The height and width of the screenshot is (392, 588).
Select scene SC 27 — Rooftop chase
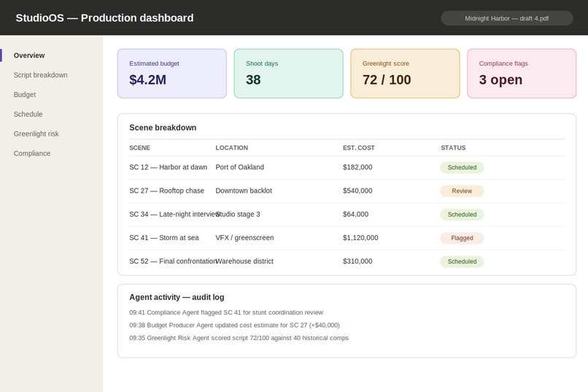[166, 191]
